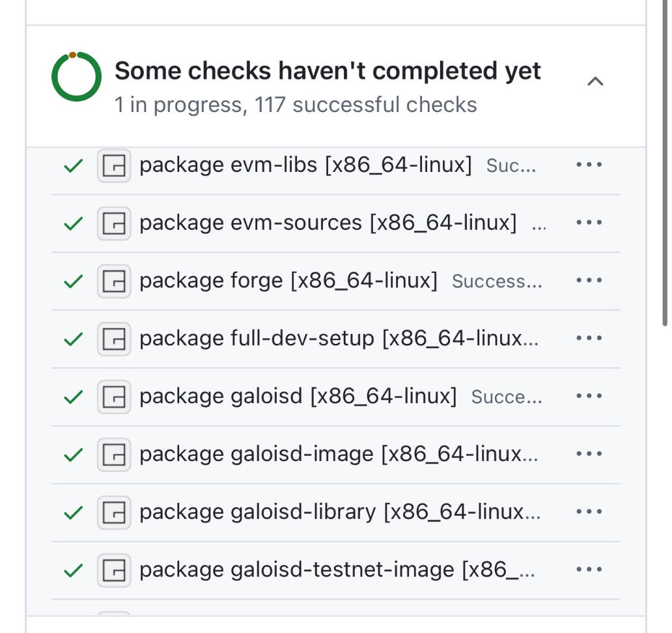This screenshot has width=672, height=633.
Task: Click the workflow icon beside package evm-libs
Action: click(x=114, y=165)
